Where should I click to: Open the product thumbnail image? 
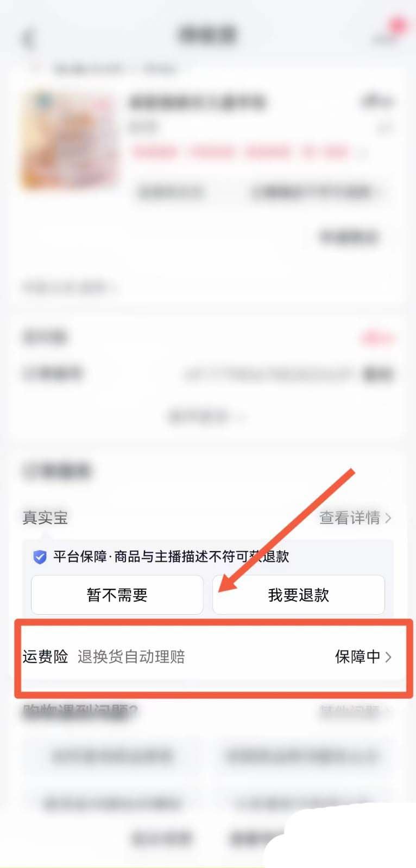pyautogui.click(x=70, y=140)
